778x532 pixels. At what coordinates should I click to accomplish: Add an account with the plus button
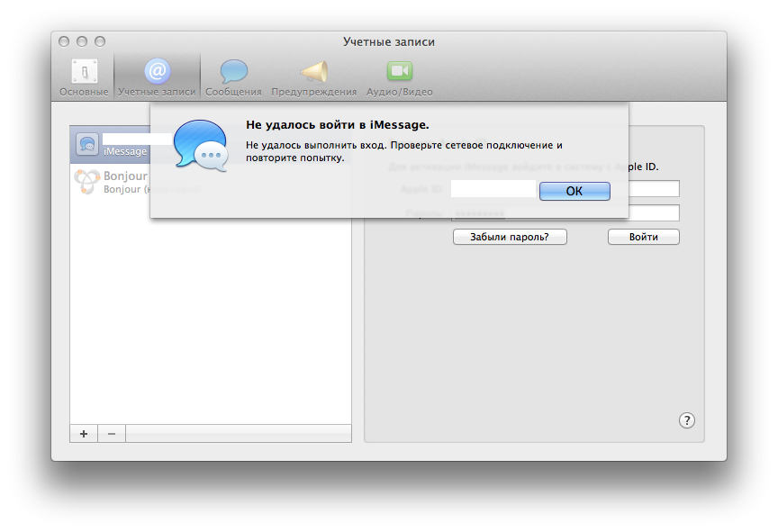(x=84, y=434)
